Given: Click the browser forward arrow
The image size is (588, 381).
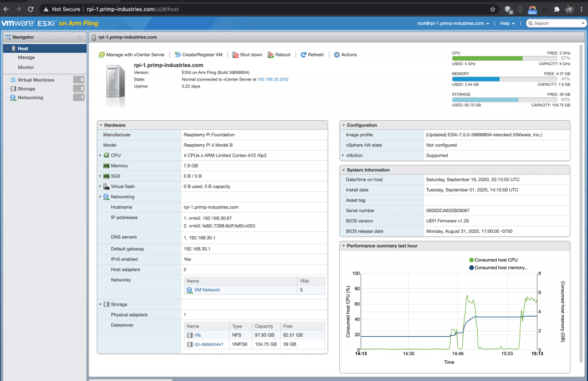Looking at the screenshot, I should click(18, 9).
